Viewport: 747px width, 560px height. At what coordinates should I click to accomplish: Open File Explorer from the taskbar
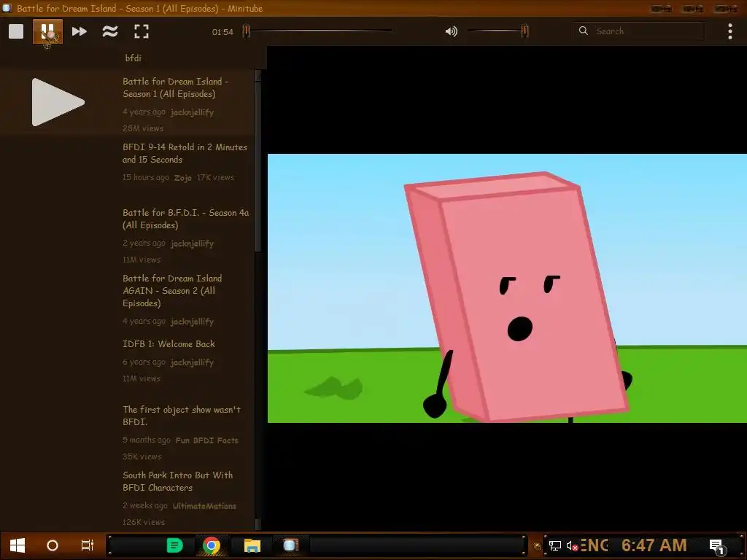click(252, 545)
